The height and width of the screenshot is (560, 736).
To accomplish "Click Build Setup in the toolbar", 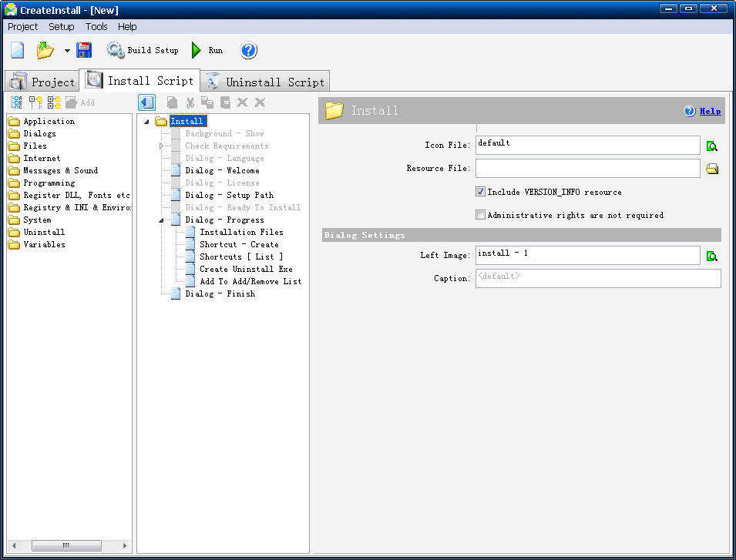I will [x=143, y=50].
